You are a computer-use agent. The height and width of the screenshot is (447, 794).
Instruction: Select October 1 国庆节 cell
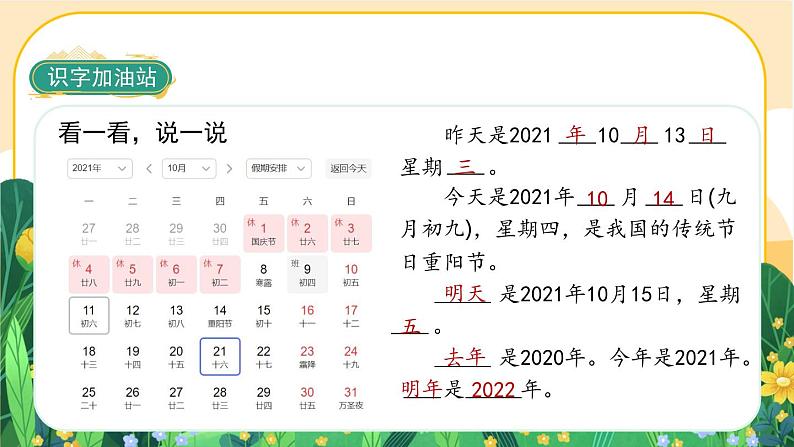[x=263, y=233]
